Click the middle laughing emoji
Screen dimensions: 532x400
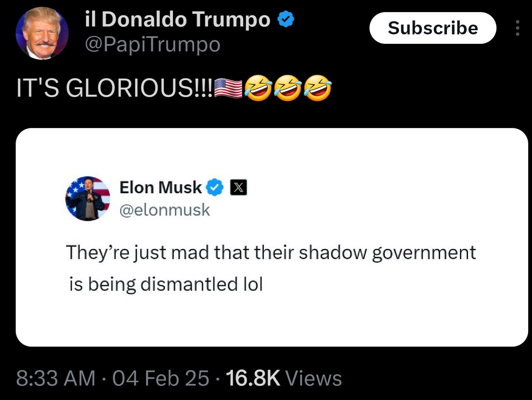pyautogui.click(x=288, y=88)
